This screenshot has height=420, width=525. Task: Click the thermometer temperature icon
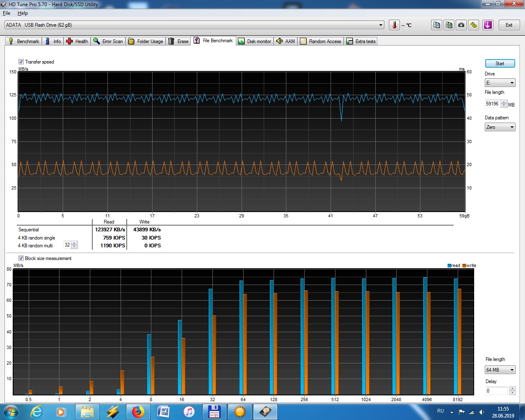click(394, 25)
